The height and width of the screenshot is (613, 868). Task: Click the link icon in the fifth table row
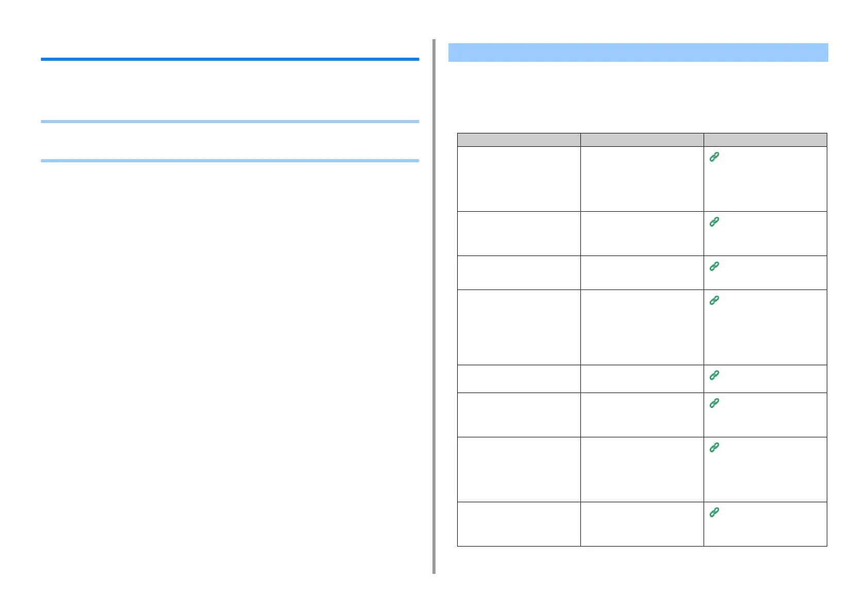coord(714,376)
